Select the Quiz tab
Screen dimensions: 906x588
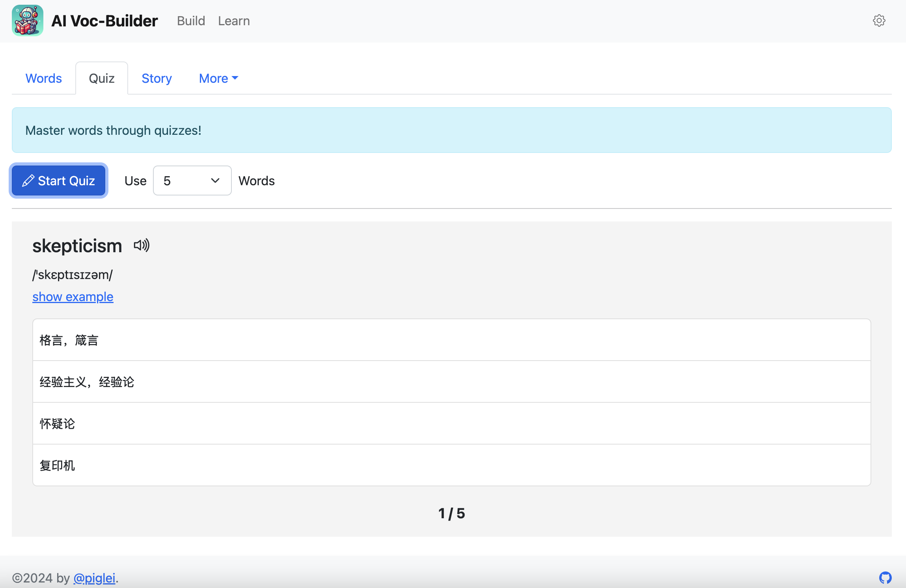(102, 78)
